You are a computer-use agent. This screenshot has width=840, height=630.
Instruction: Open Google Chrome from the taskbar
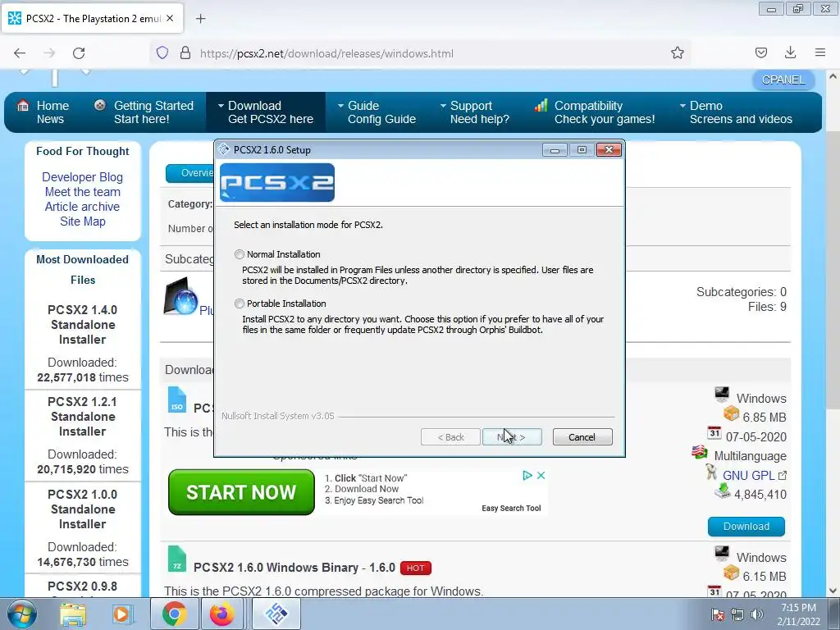[174, 614]
